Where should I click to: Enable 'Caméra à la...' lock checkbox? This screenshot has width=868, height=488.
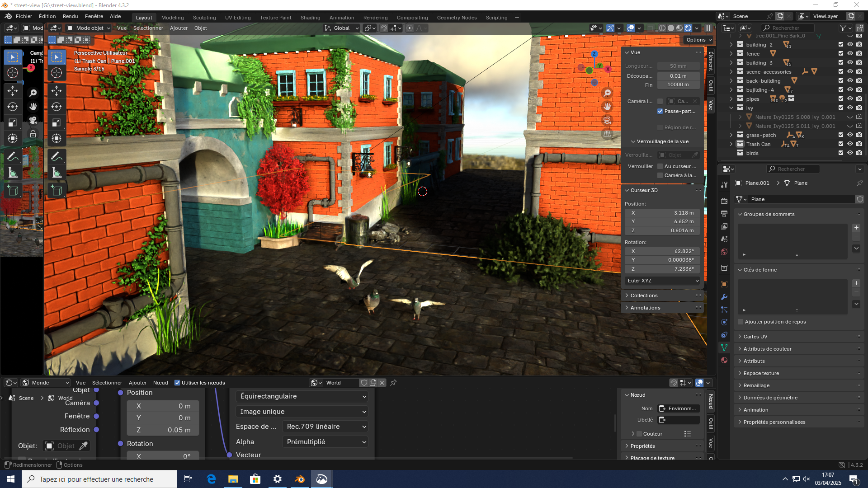coord(660,175)
